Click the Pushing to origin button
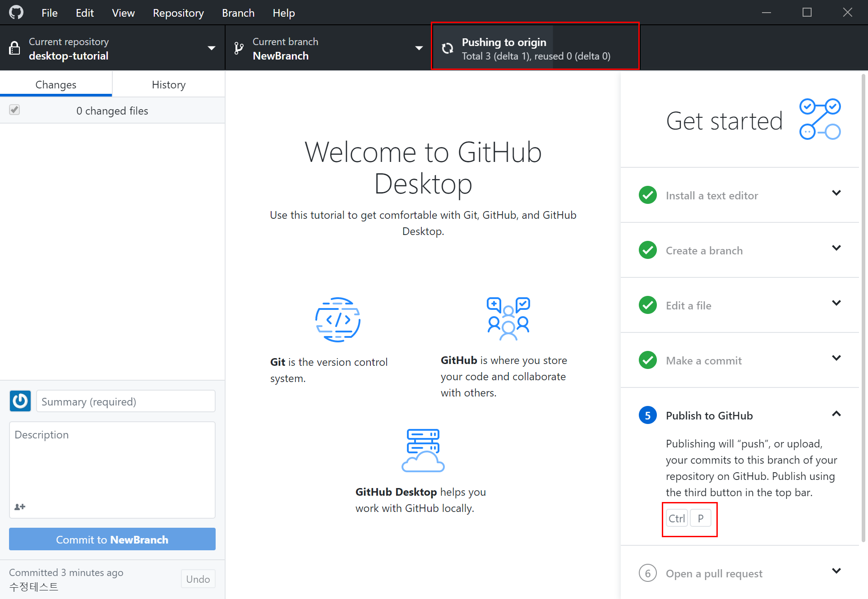The height and width of the screenshot is (599, 868). pyautogui.click(x=536, y=48)
